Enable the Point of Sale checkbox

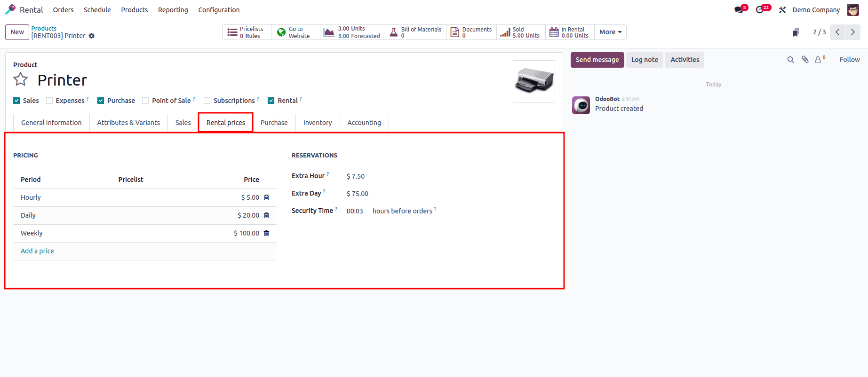[145, 101]
